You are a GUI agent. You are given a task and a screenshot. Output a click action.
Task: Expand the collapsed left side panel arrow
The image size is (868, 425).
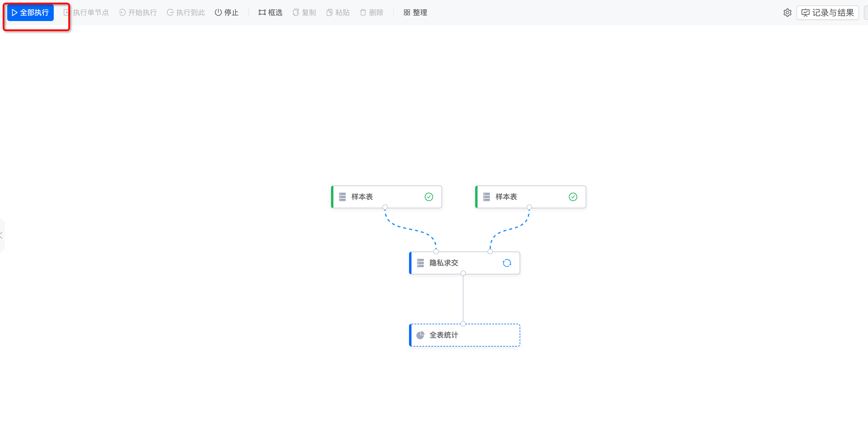coord(2,235)
